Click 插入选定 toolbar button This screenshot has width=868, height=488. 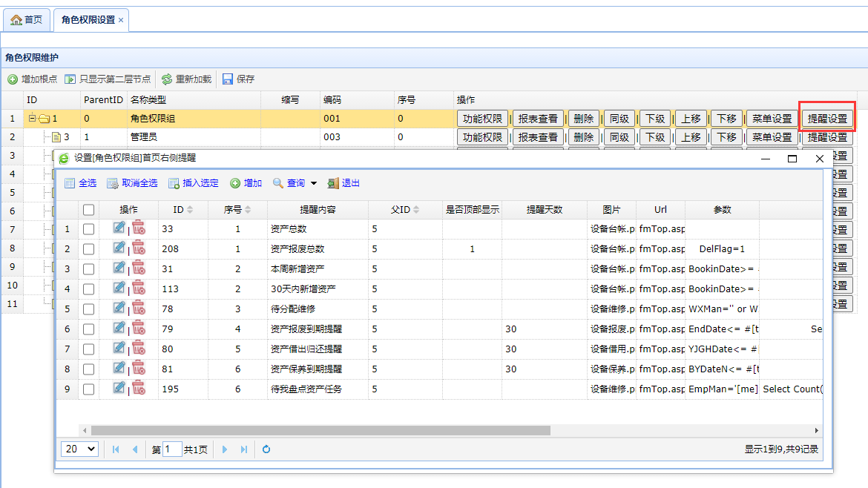[193, 183]
